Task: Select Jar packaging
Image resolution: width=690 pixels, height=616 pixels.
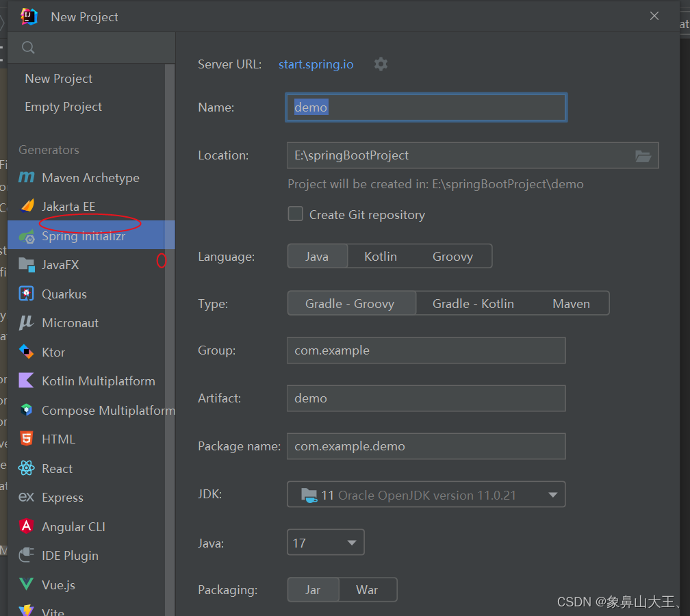Action: point(313,589)
